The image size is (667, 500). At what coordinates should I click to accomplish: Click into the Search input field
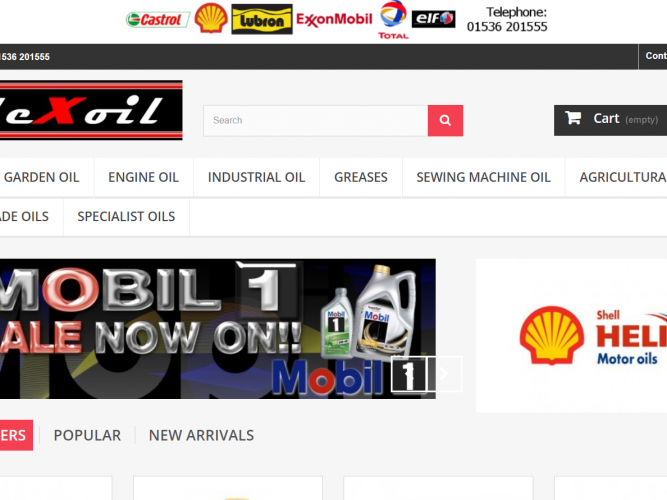[315, 120]
